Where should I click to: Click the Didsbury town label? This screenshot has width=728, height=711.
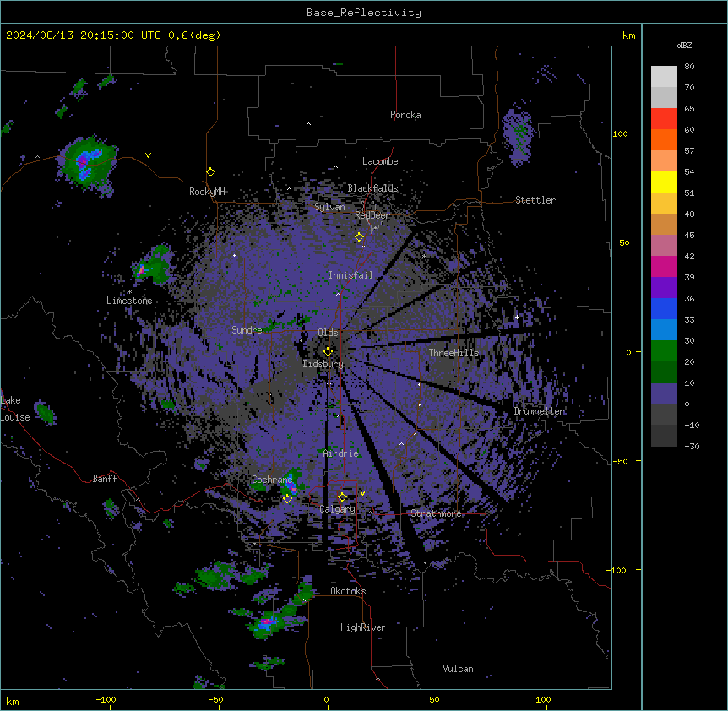pyautogui.click(x=323, y=364)
